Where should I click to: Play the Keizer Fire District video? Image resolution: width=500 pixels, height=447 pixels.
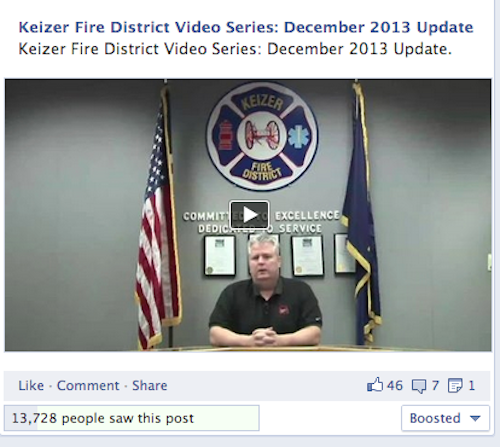click(x=249, y=215)
